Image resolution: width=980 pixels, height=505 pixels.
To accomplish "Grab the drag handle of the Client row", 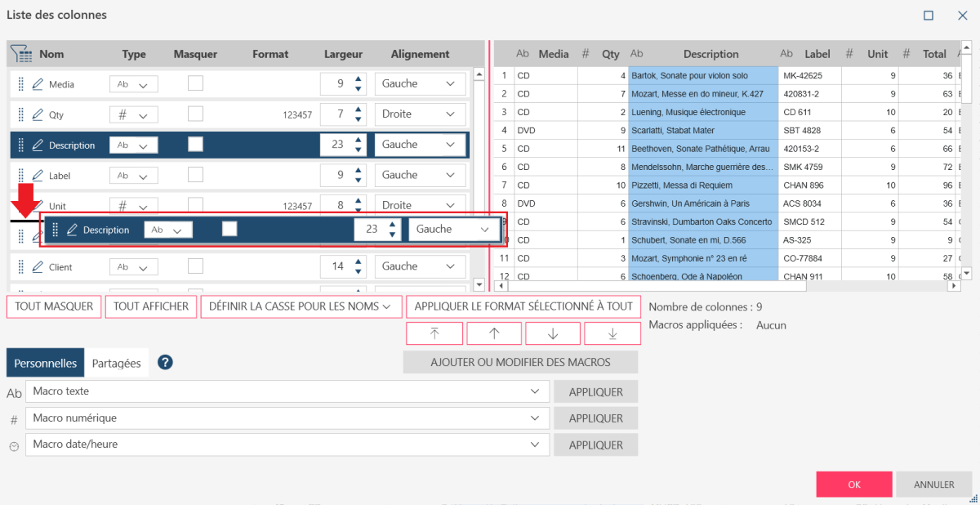I will (x=21, y=267).
